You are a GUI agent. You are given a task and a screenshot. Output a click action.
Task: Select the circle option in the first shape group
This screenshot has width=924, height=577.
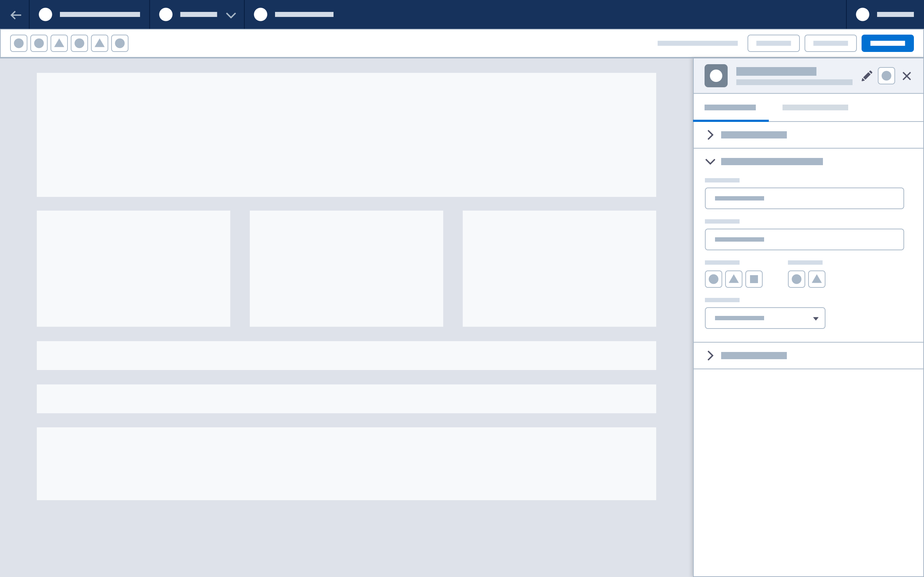coord(714,279)
